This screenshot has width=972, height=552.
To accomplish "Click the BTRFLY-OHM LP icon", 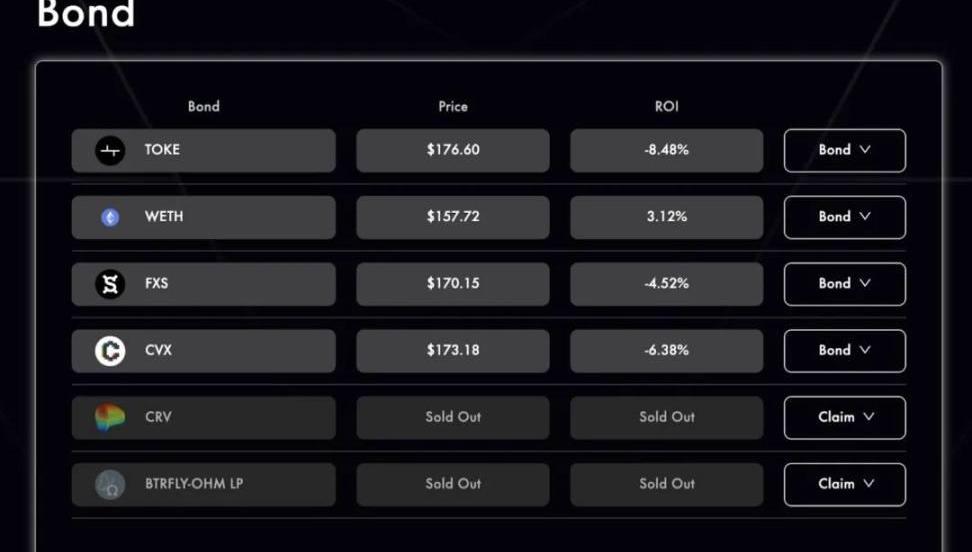I will pos(110,485).
